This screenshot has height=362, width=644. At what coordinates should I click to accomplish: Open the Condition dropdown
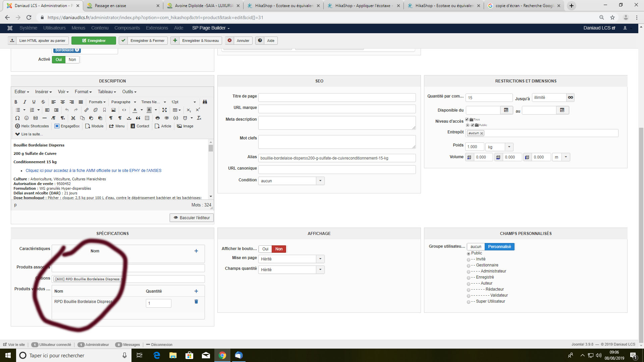click(320, 181)
